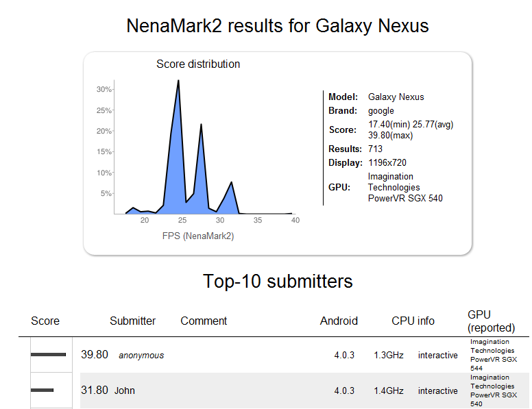
Task: Click the Score distribution chart title
Action: [x=198, y=64]
